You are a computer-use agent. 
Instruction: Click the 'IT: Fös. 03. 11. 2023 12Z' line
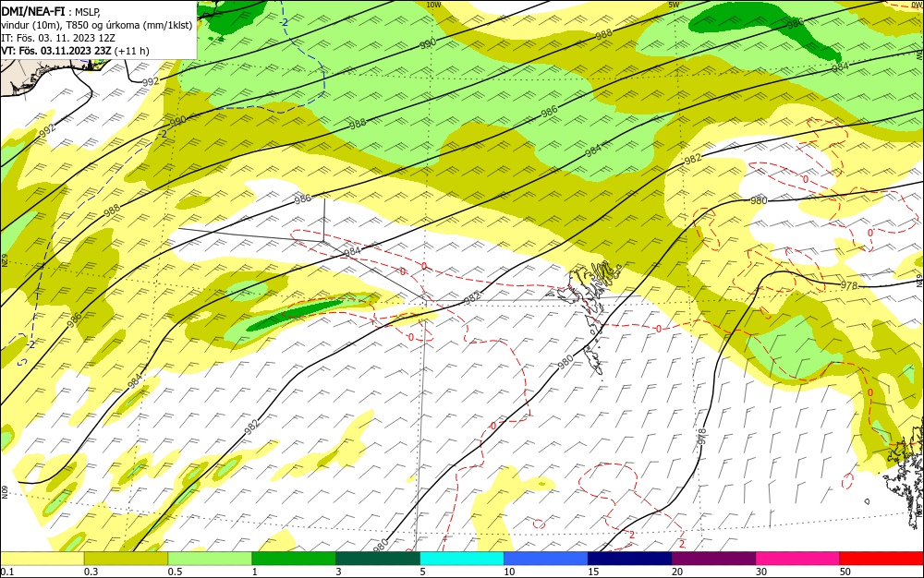point(57,38)
